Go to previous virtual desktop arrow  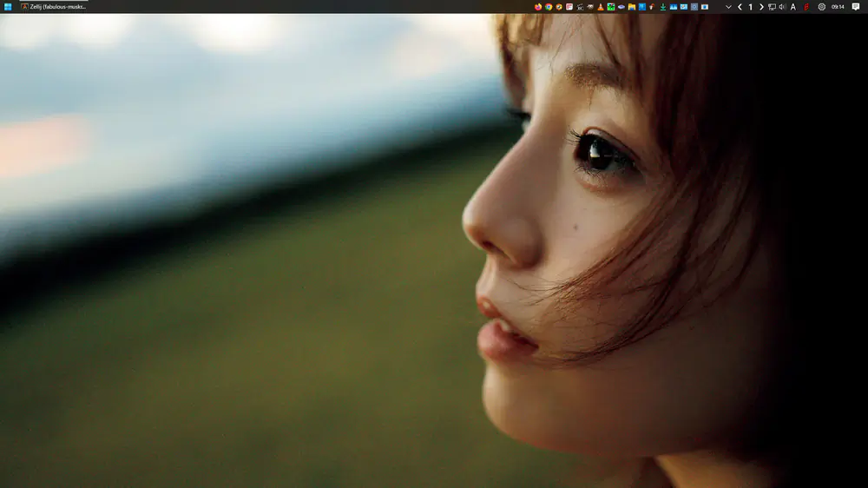(740, 6)
